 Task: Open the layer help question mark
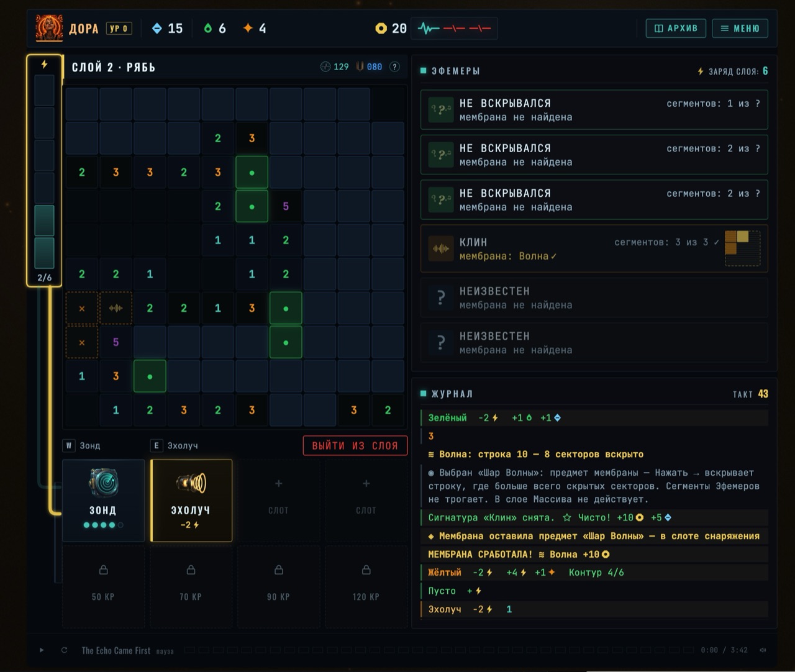394,66
